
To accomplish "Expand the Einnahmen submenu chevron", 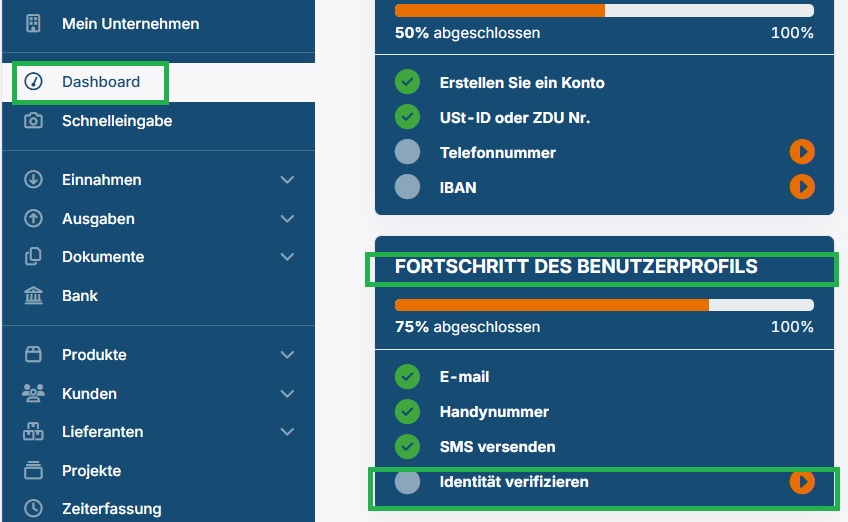I will pos(288,180).
